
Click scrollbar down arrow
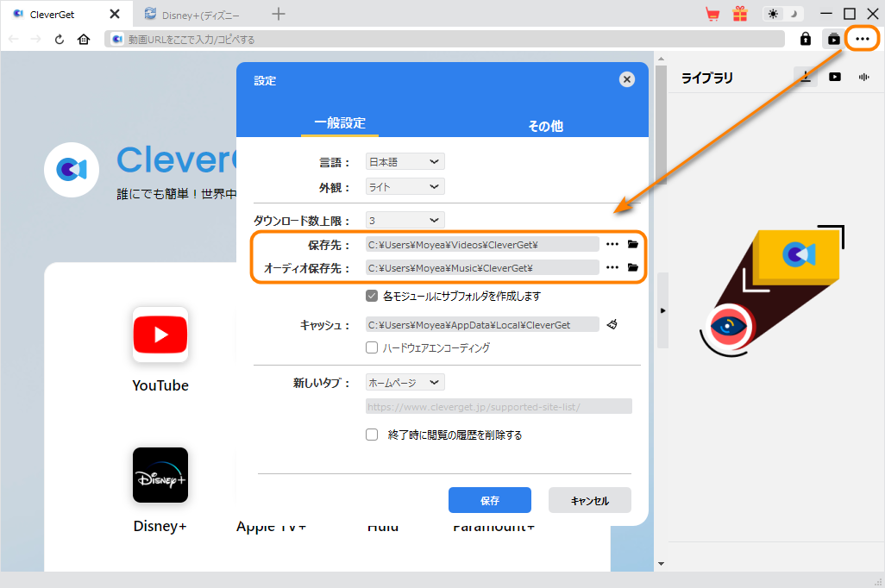tap(661, 564)
